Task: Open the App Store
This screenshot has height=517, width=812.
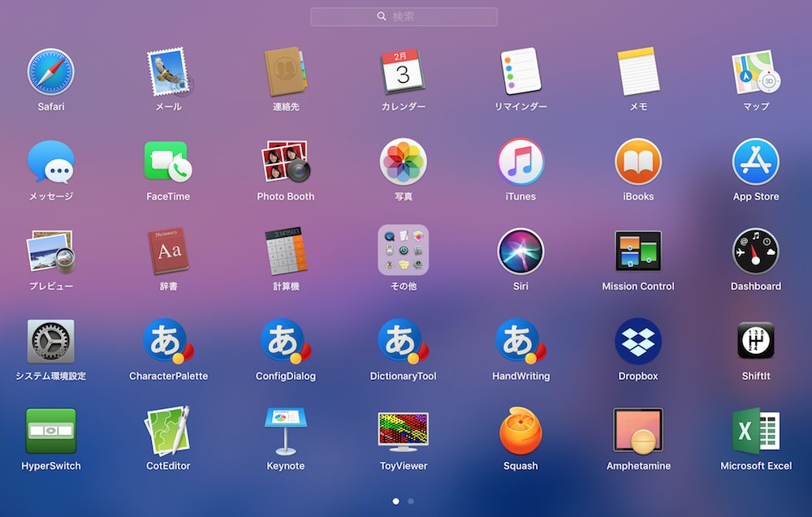Action: [x=755, y=162]
